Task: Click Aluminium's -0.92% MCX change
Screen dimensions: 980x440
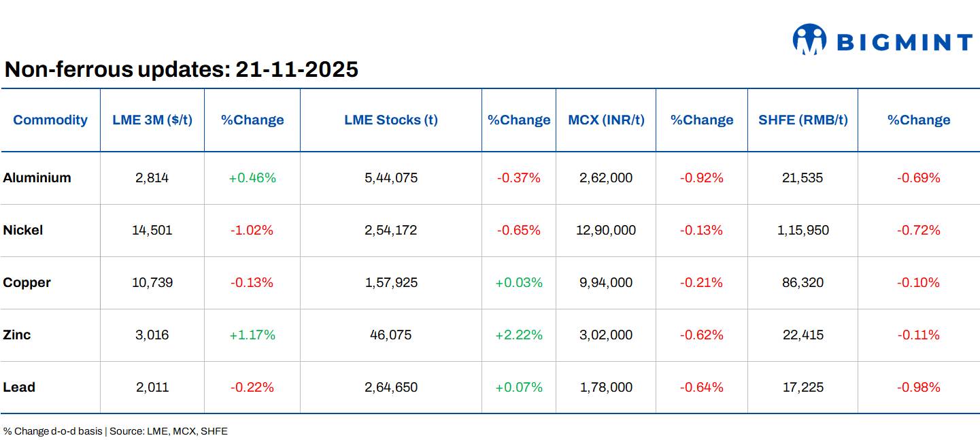Action: point(701,177)
